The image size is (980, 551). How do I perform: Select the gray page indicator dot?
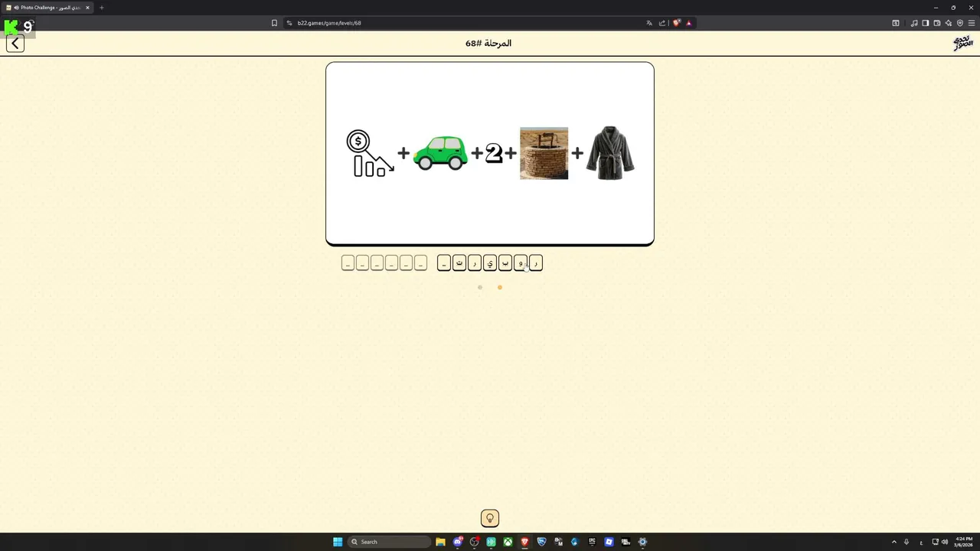click(x=480, y=288)
